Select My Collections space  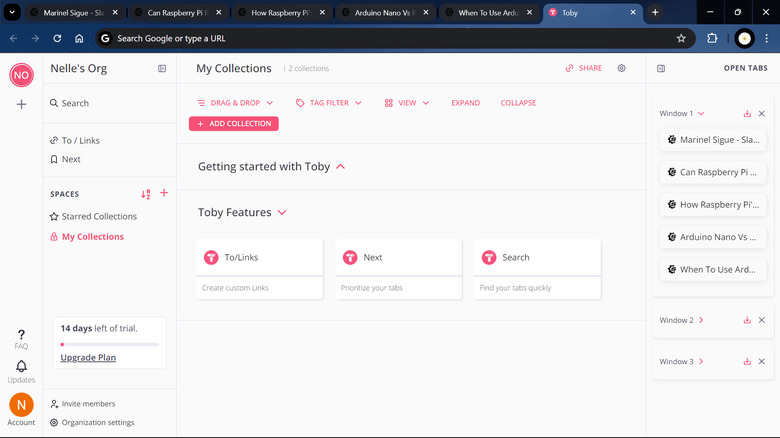tap(87, 237)
